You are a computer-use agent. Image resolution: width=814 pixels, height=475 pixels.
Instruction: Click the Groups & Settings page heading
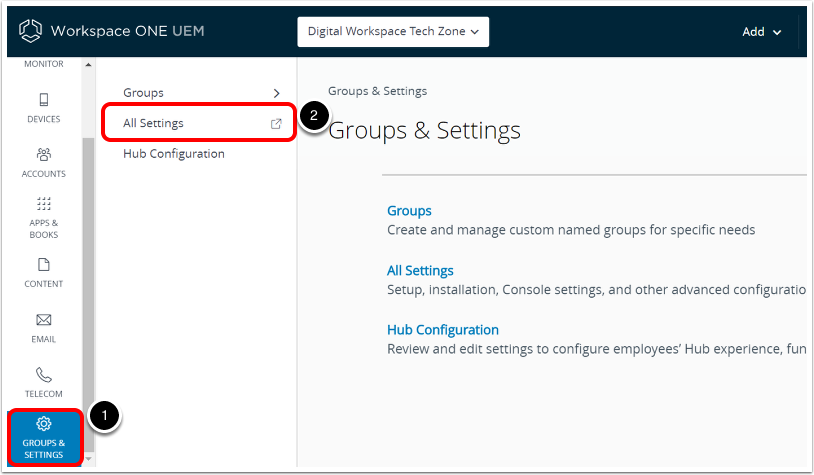point(424,130)
